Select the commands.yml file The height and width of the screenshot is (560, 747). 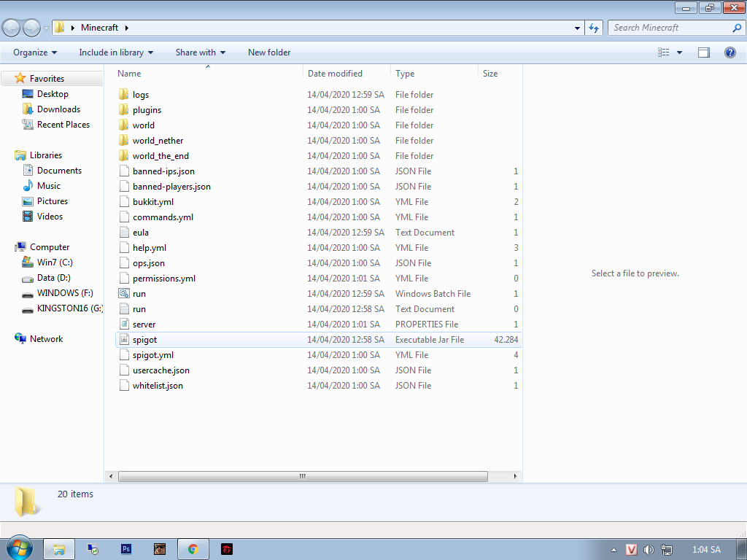point(318,217)
